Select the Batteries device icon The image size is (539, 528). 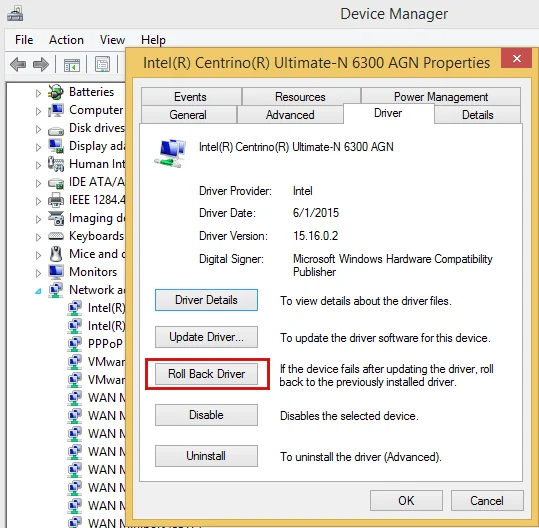coord(56,92)
